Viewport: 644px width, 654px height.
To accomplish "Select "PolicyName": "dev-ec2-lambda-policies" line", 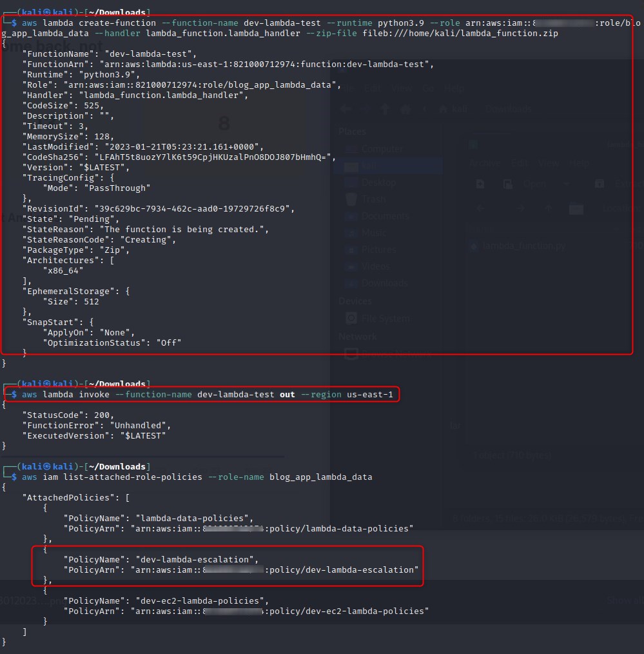I will [166, 600].
